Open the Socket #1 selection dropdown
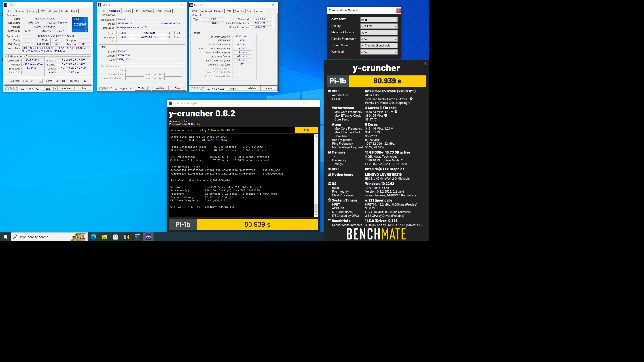 (x=32, y=81)
